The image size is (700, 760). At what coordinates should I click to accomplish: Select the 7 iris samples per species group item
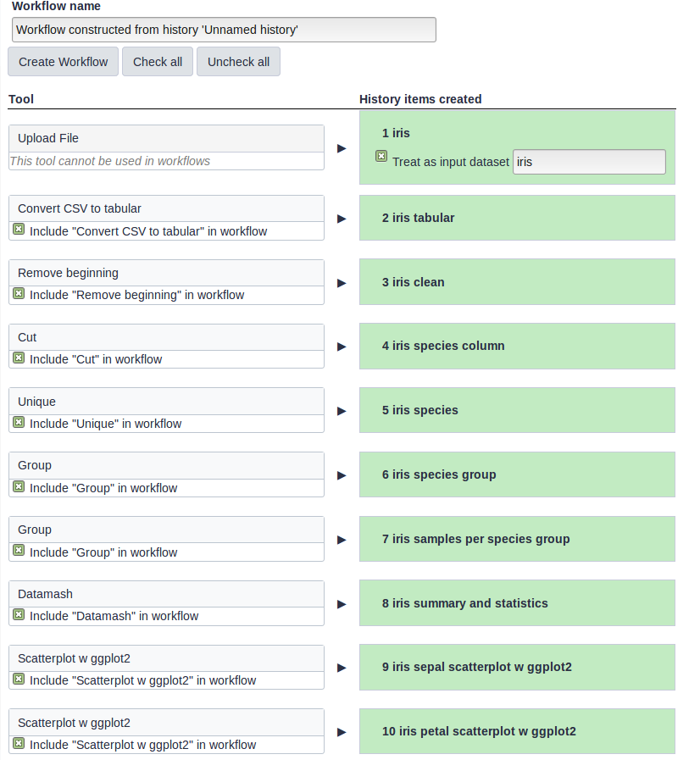click(517, 539)
